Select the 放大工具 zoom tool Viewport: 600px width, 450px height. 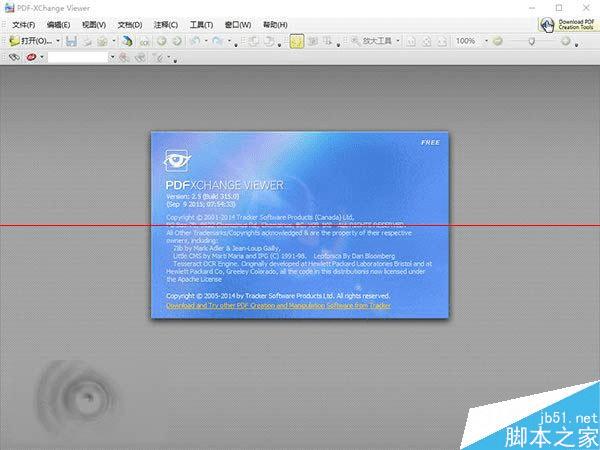click(371, 41)
